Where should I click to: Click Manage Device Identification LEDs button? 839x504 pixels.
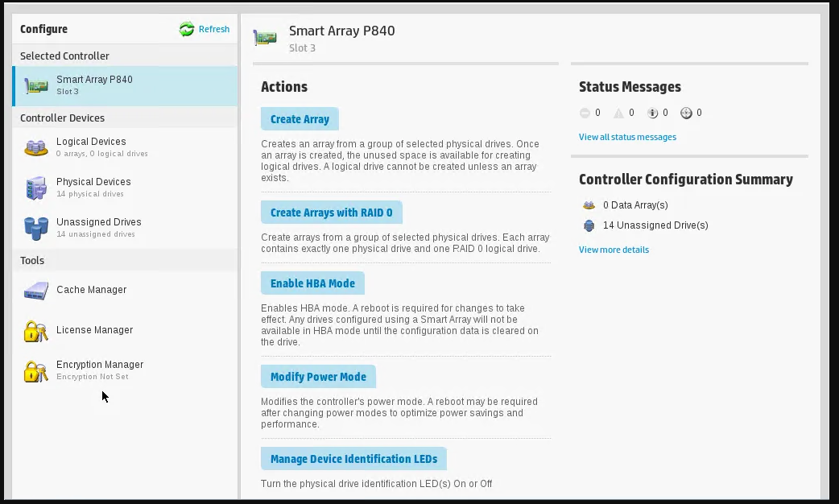click(x=353, y=459)
